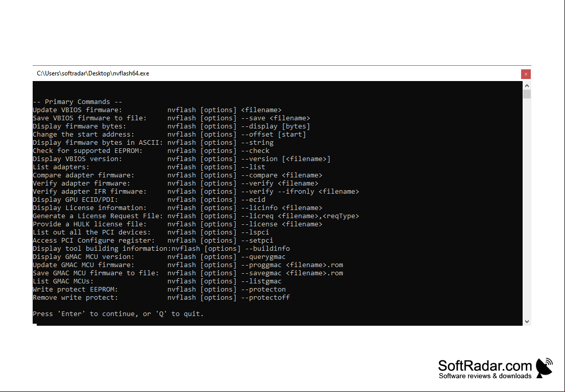
Task: Click the '--proggmac <filename>.rom' option text
Action: [292, 265]
